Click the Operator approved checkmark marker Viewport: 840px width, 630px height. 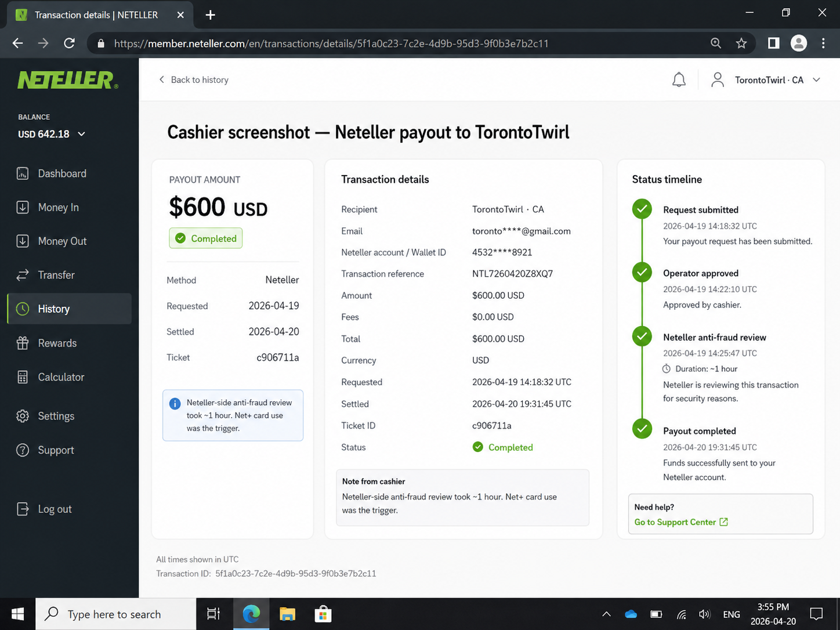[642, 272]
